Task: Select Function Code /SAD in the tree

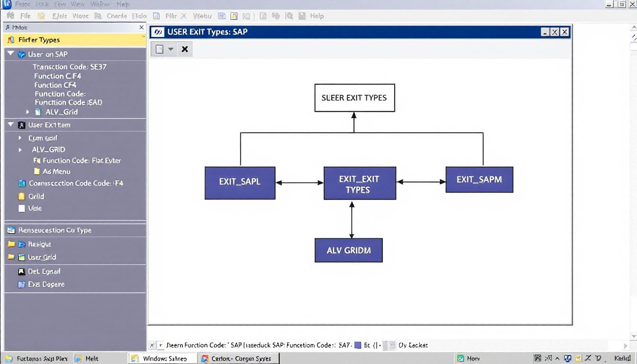Action: click(69, 102)
